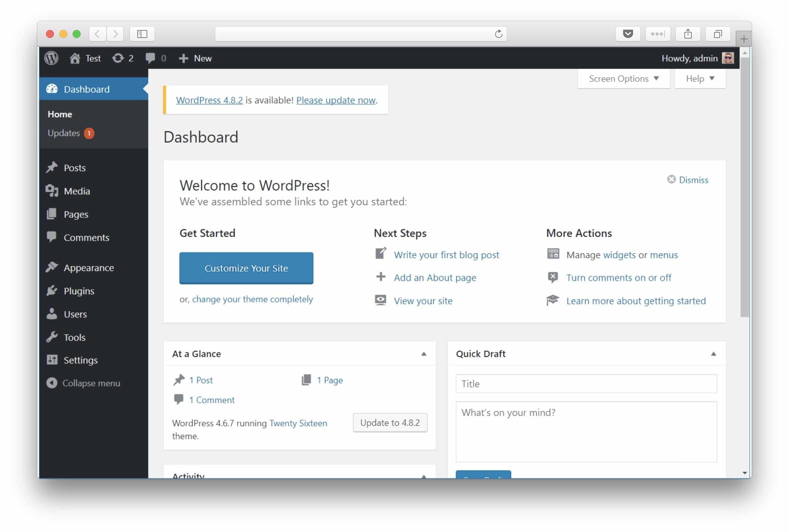The image size is (789, 532).
Task: Go to the Updates submenu item
Action: [64, 133]
